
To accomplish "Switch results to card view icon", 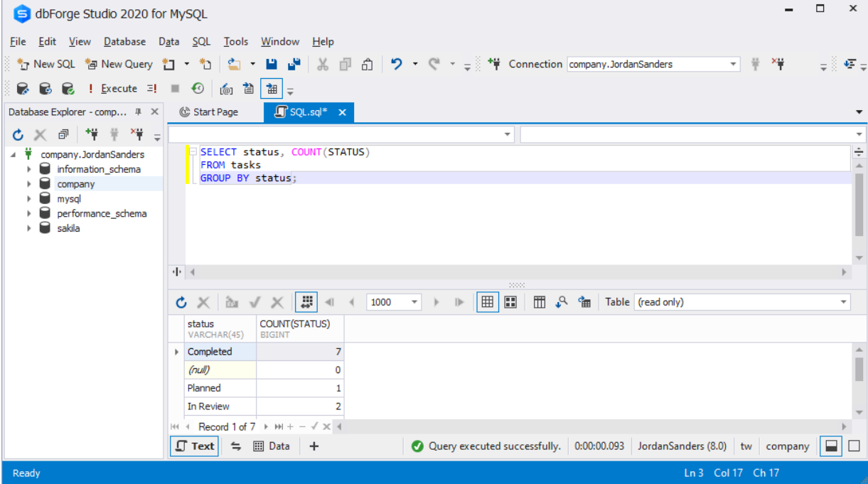I will click(510, 302).
